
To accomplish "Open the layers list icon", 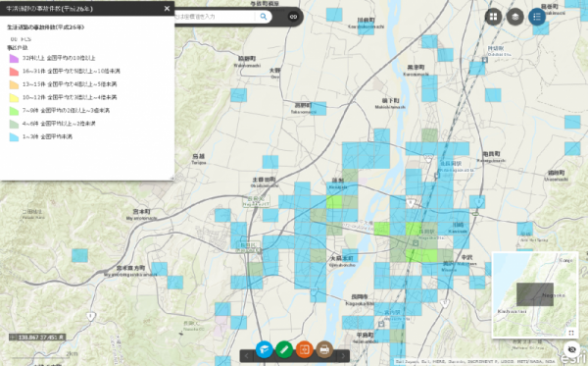I will click(x=515, y=17).
